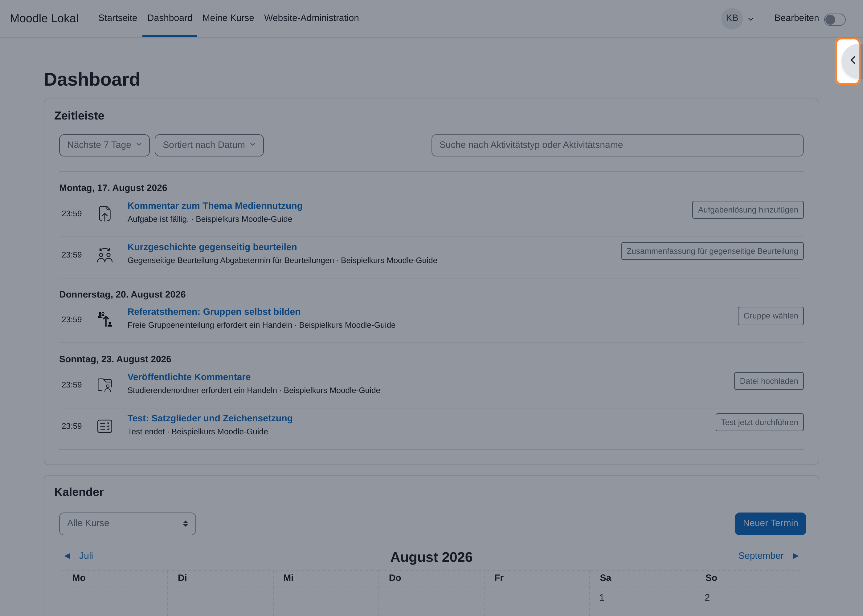Click the right arrow after September
The width and height of the screenshot is (863, 616).
coord(796,556)
